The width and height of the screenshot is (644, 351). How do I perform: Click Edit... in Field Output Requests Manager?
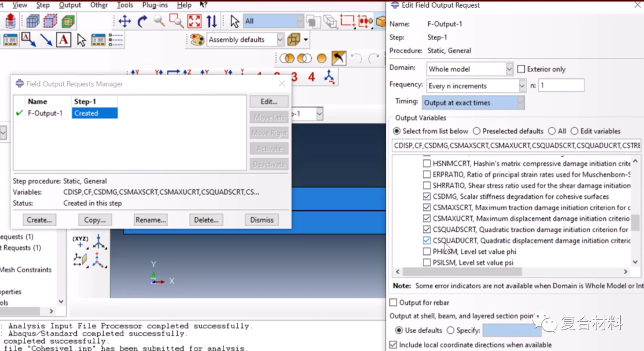tap(269, 101)
